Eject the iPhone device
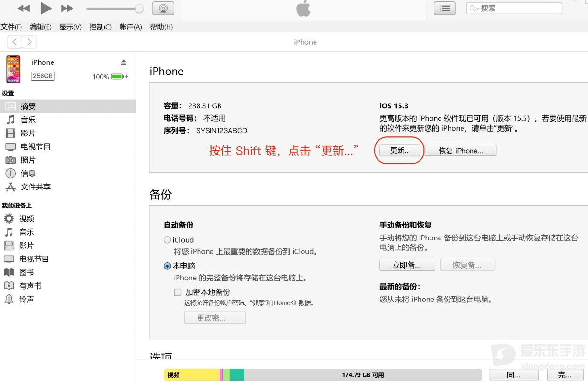The height and width of the screenshot is (383, 588). (124, 62)
